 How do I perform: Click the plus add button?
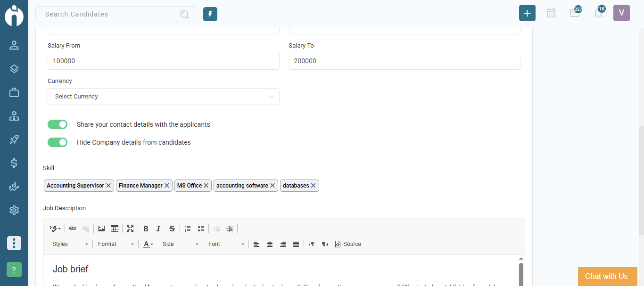click(x=527, y=13)
